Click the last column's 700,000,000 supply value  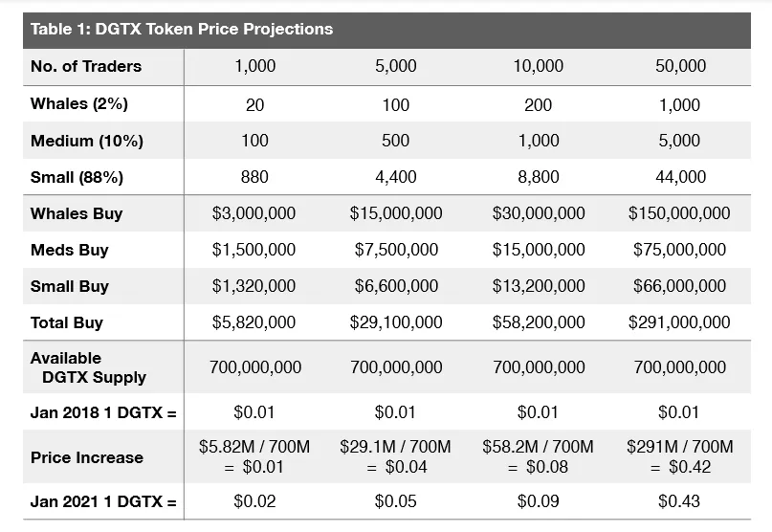(680, 367)
